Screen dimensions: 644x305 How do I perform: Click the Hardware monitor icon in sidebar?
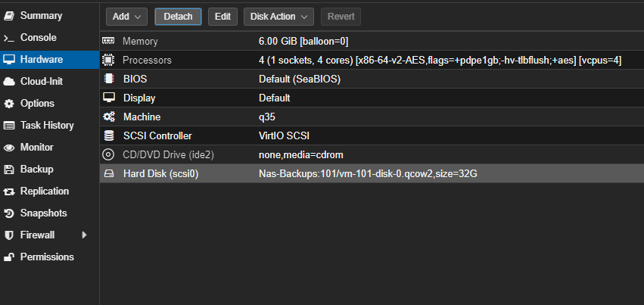tap(9, 60)
